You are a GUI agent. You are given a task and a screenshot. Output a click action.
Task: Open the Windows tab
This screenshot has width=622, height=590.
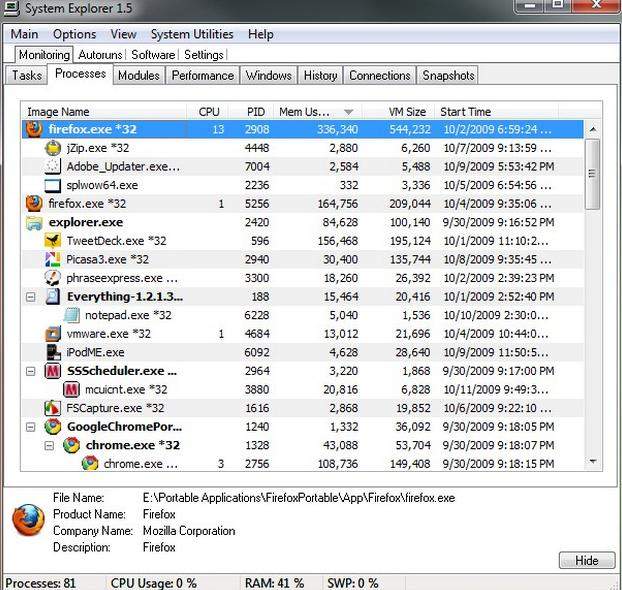click(269, 75)
